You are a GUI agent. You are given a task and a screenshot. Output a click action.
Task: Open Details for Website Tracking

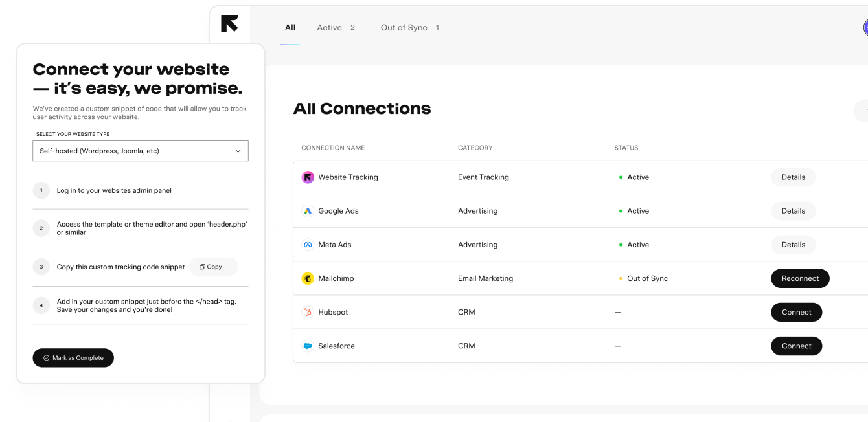tap(793, 177)
